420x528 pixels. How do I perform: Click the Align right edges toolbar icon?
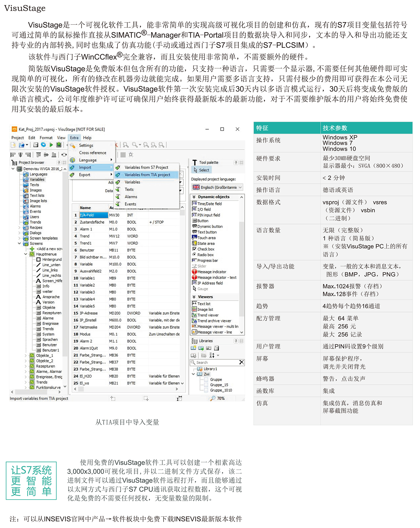(x=28, y=155)
